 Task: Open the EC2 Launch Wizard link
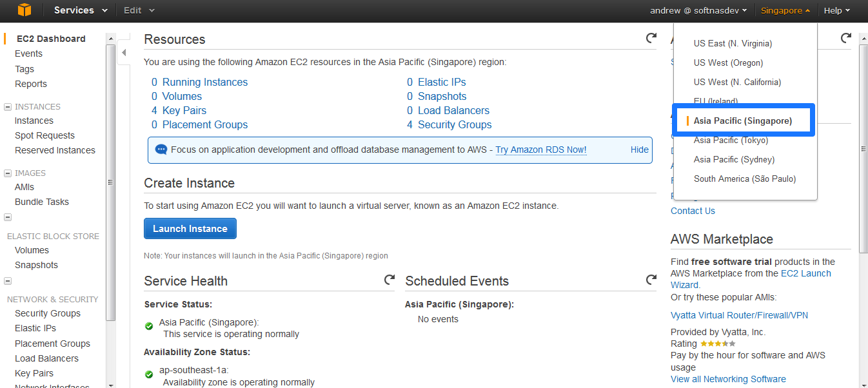(751, 279)
